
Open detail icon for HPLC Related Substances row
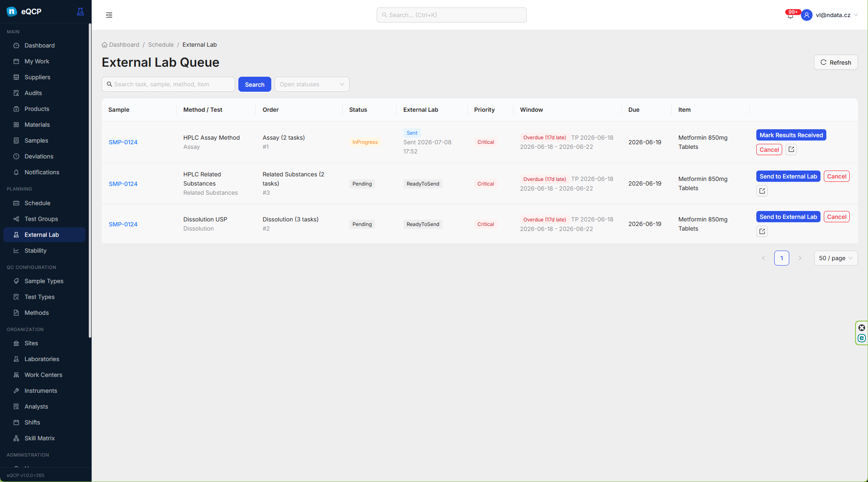pos(762,191)
